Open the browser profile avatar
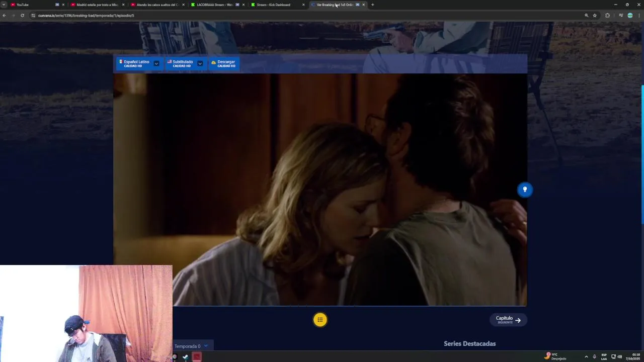This screenshot has width=644, height=362. [x=630, y=16]
